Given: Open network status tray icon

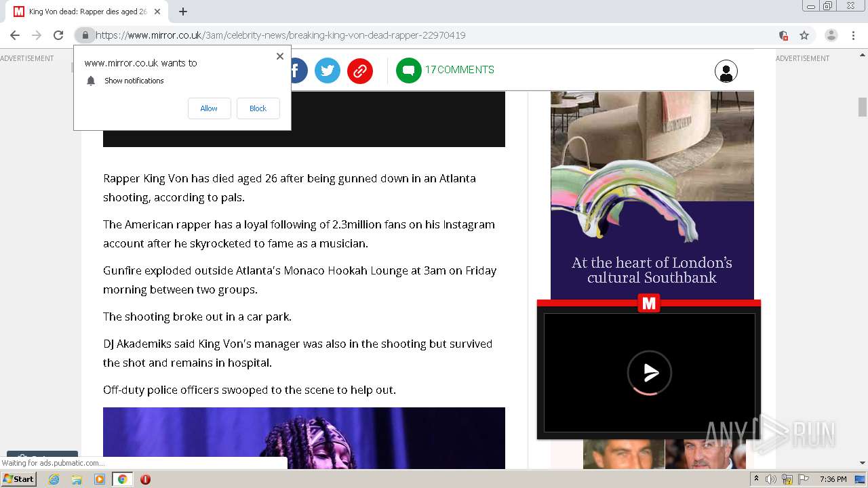Looking at the screenshot, I should [787, 479].
